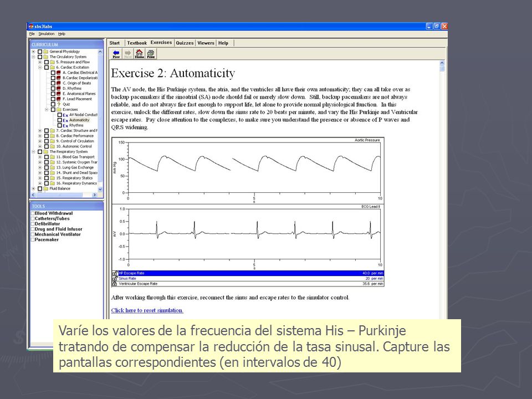Click the folder icon for 6. Cardiac Excitation
Screen dimensions: 532x399
tap(52, 67)
